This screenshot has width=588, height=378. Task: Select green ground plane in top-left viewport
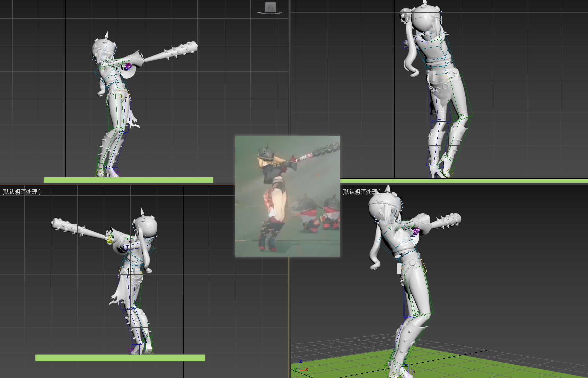click(128, 180)
